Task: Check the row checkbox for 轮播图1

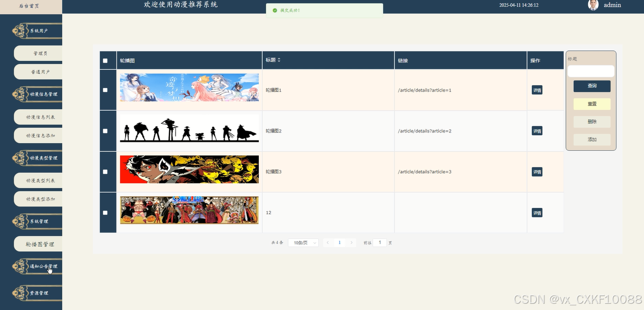Action: coord(105,90)
